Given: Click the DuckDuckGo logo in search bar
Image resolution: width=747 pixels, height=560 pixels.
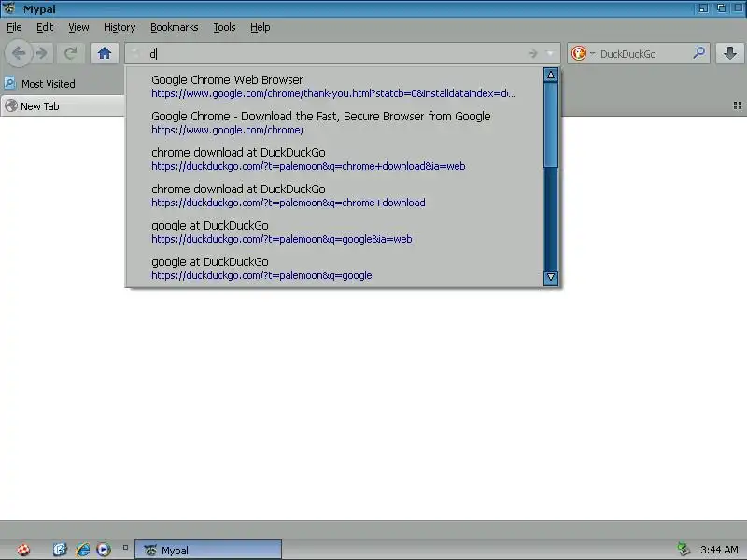Looking at the screenshot, I should pos(578,53).
